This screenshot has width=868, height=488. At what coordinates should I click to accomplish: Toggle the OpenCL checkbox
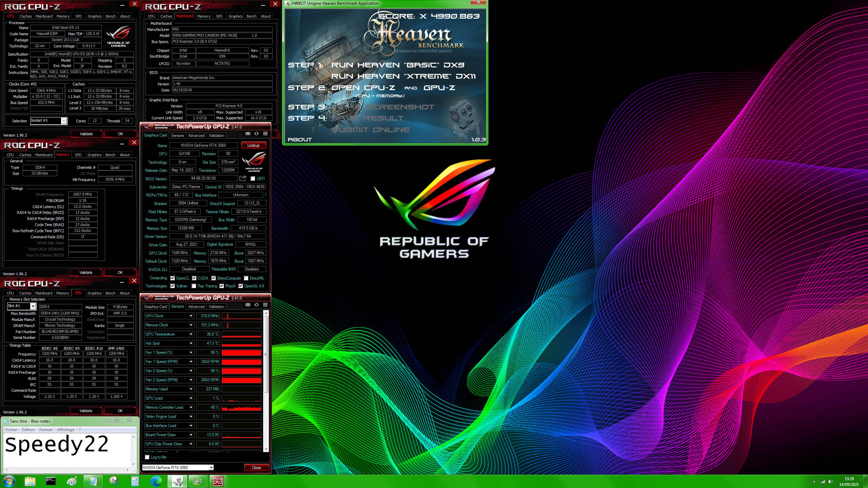point(173,278)
